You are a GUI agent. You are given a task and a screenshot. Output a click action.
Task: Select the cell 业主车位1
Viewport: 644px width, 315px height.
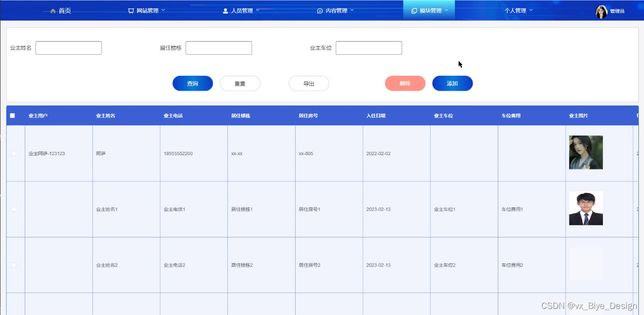click(445, 209)
